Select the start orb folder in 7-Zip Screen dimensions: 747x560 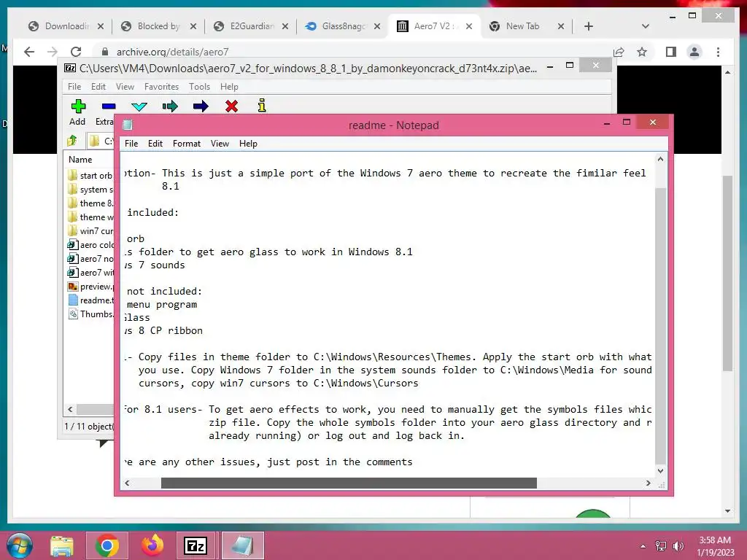tap(90, 175)
